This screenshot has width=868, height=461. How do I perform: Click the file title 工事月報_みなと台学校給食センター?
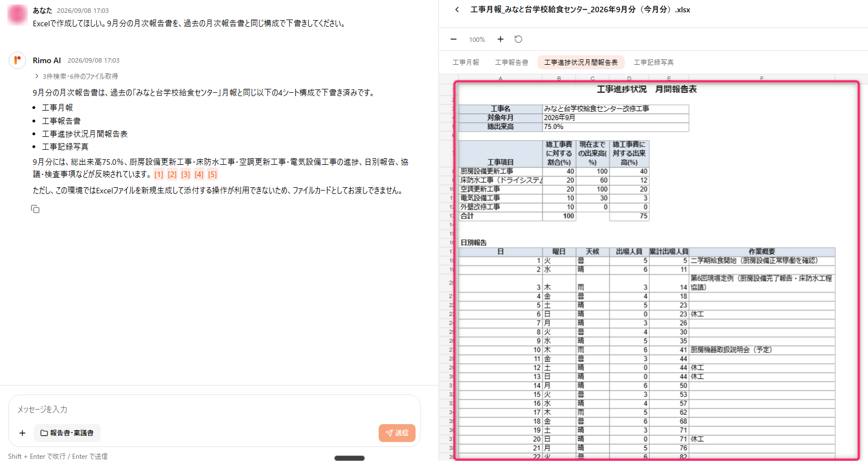tap(581, 9)
